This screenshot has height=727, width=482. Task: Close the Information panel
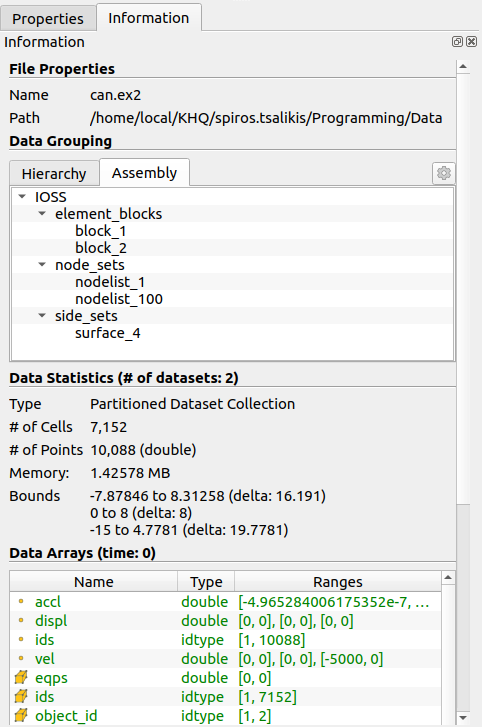click(471, 42)
